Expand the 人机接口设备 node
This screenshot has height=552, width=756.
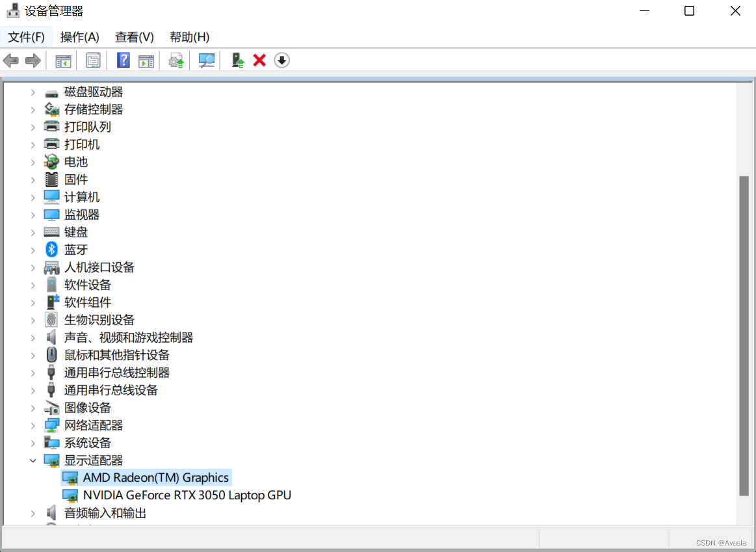click(33, 268)
